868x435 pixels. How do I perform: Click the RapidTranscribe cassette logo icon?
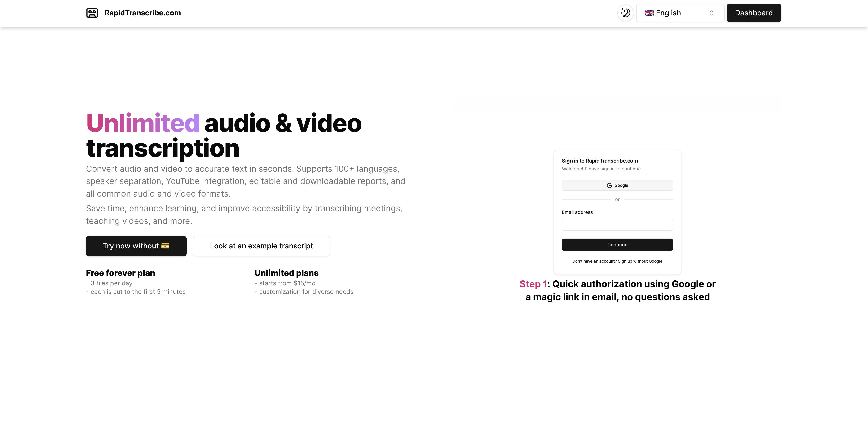92,13
